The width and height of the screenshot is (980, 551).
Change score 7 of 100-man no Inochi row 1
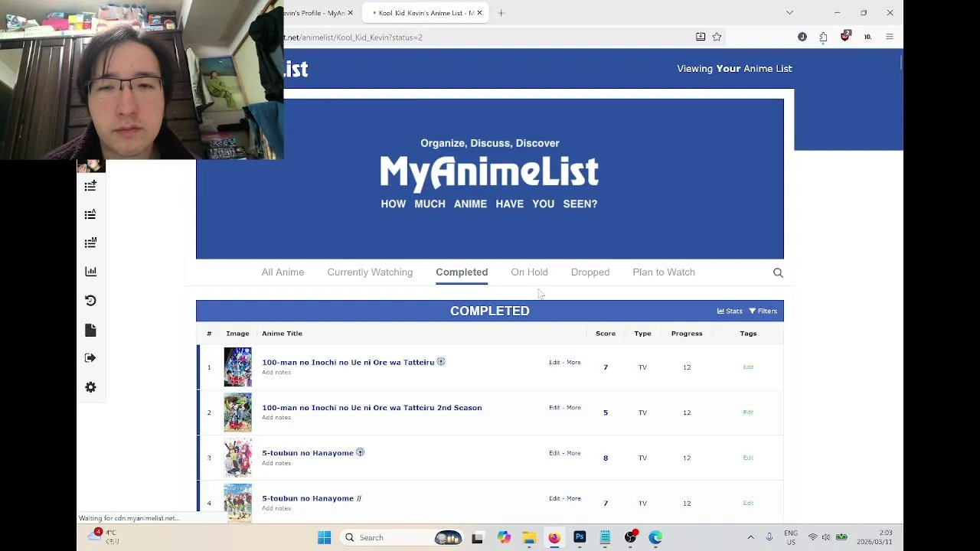click(606, 367)
